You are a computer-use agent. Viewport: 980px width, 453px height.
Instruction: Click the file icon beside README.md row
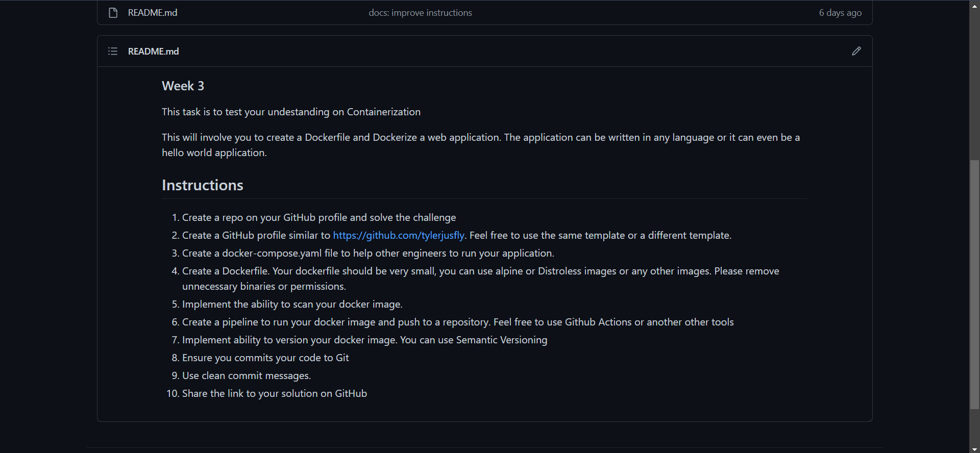pyautogui.click(x=113, y=13)
